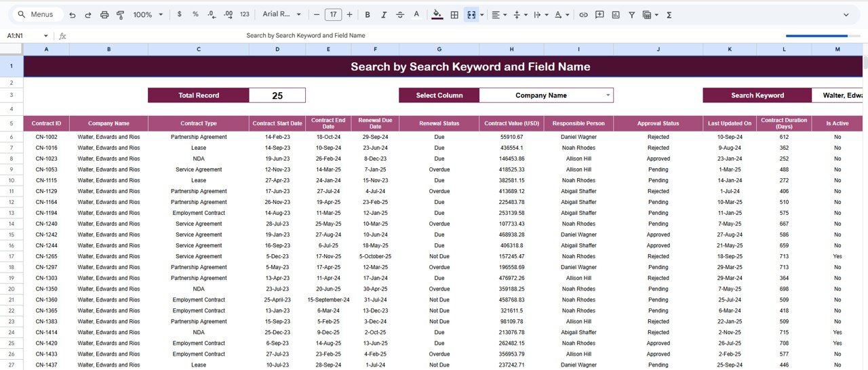The width and height of the screenshot is (868, 370).
Task: Click the vertical scrollbar thumb
Action: click(x=865, y=63)
